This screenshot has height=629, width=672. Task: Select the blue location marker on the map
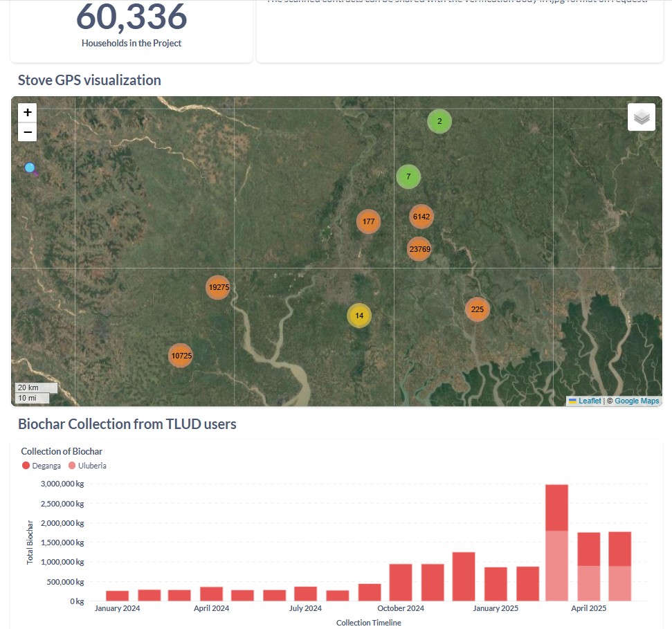tap(30, 168)
